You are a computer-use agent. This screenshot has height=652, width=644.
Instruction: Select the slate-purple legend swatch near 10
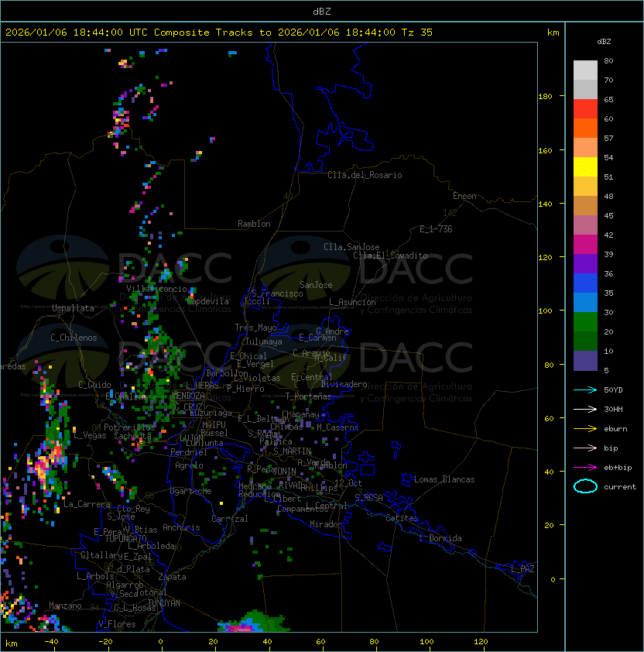pyautogui.click(x=585, y=361)
